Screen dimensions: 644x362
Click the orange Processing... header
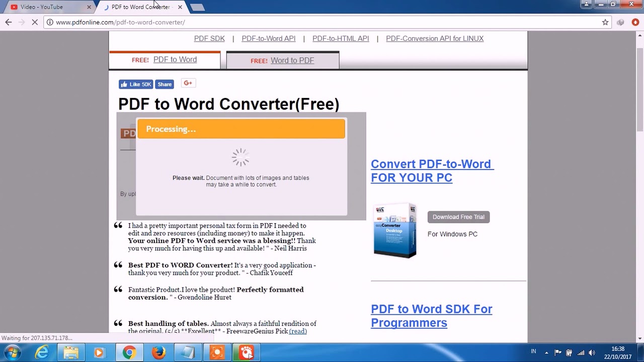tap(241, 129)
